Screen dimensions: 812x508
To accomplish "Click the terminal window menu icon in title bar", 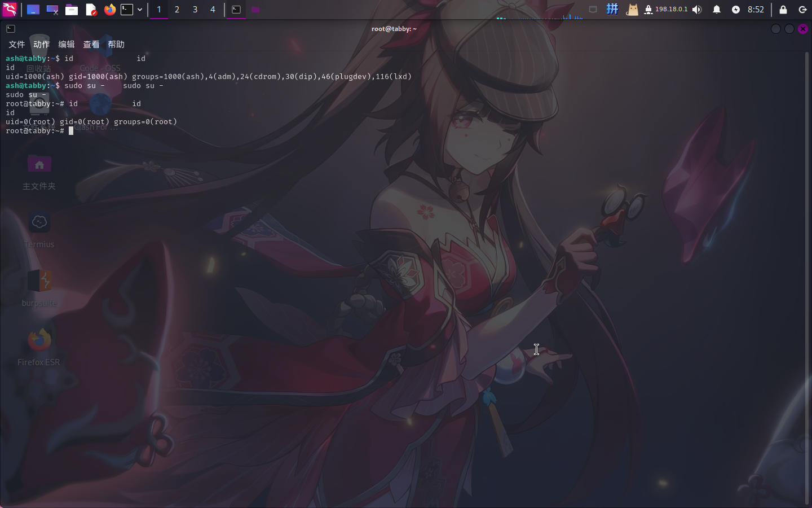I will pyautogui.click(x=11, y=29).
